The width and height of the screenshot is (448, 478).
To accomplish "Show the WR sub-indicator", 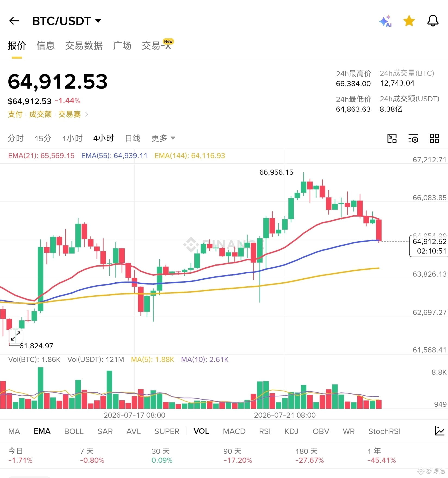I will point(349,431).
